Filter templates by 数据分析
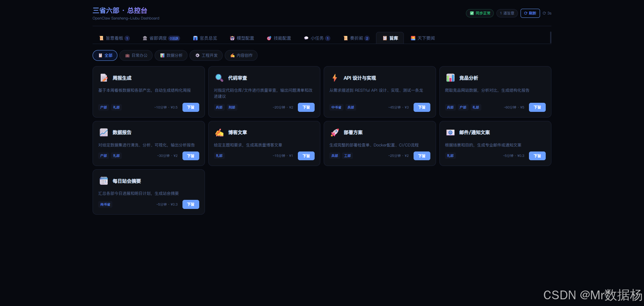The image size is (644, 306). [171, 55]
